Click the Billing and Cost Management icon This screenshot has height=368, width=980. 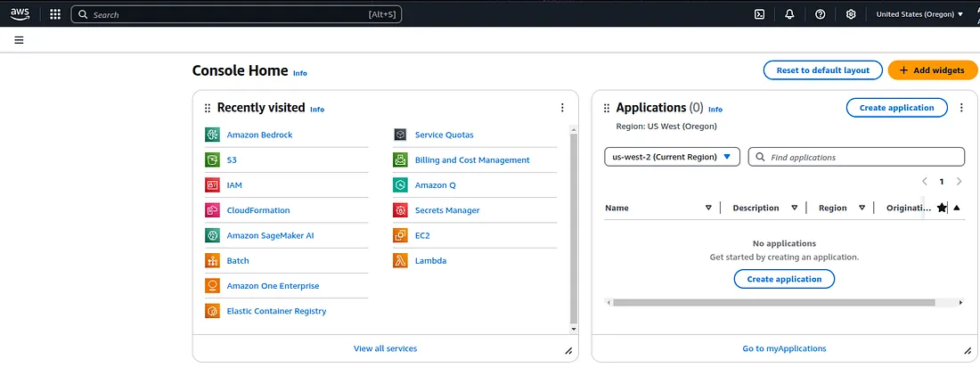point(401,160)
